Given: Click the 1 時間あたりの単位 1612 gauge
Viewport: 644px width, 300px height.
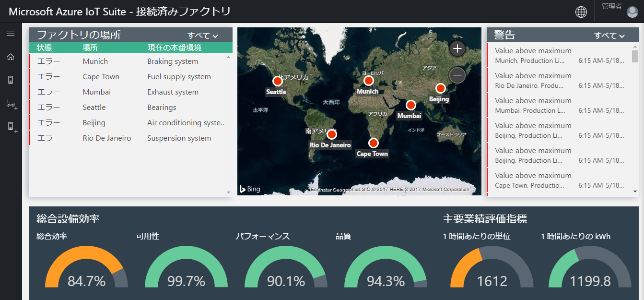Looking at the screenshot, I should coord(492,266).
